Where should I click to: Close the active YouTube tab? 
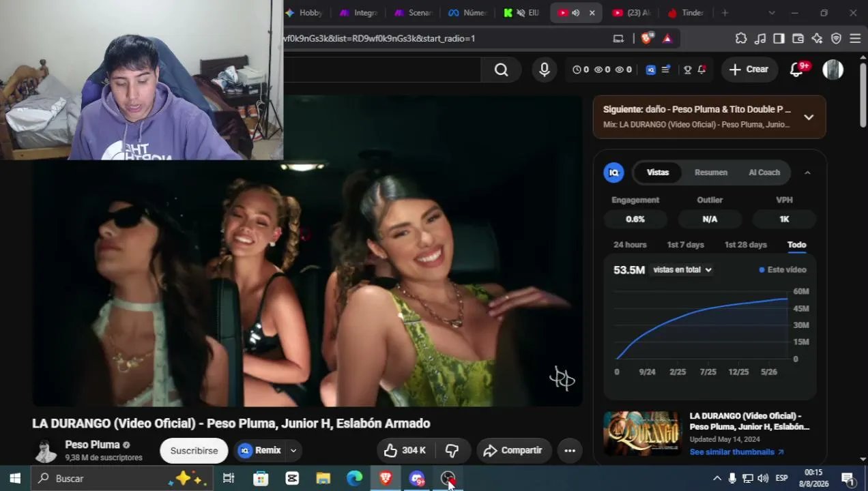(592, 13)
